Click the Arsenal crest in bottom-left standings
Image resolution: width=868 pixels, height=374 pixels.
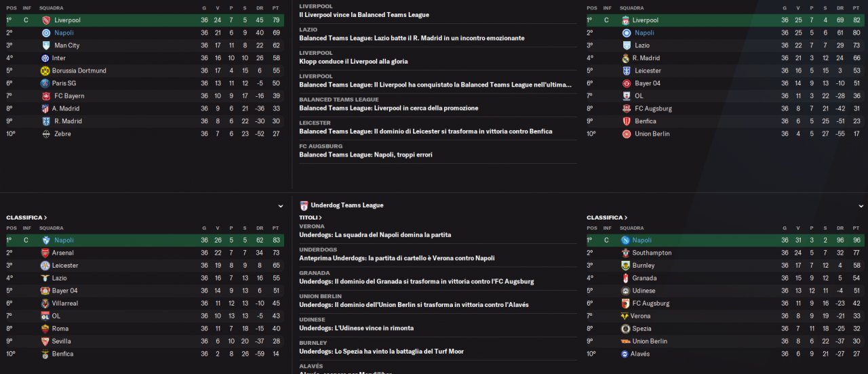coord(45,253)
